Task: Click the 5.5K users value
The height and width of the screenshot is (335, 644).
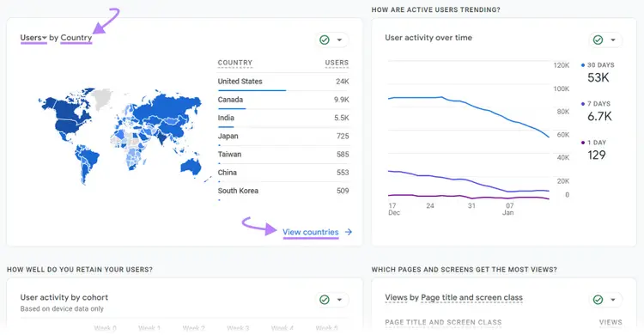Action: click(x=341, y=118)
